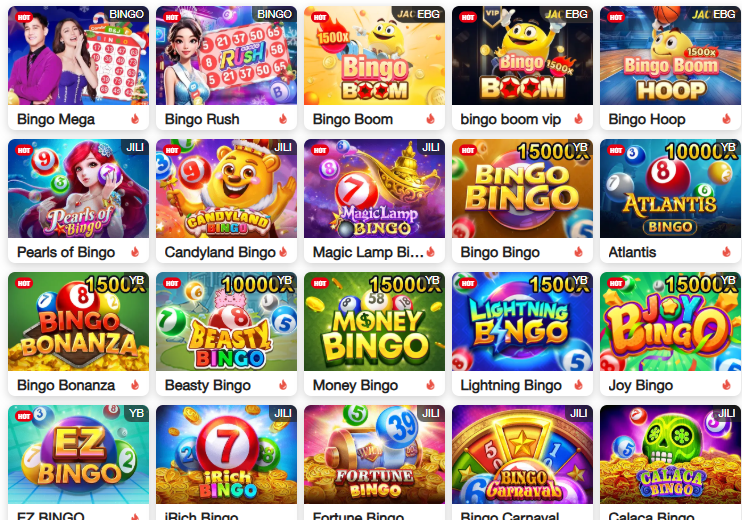Open the Lightning Bingo game tile

click(522, 321)
